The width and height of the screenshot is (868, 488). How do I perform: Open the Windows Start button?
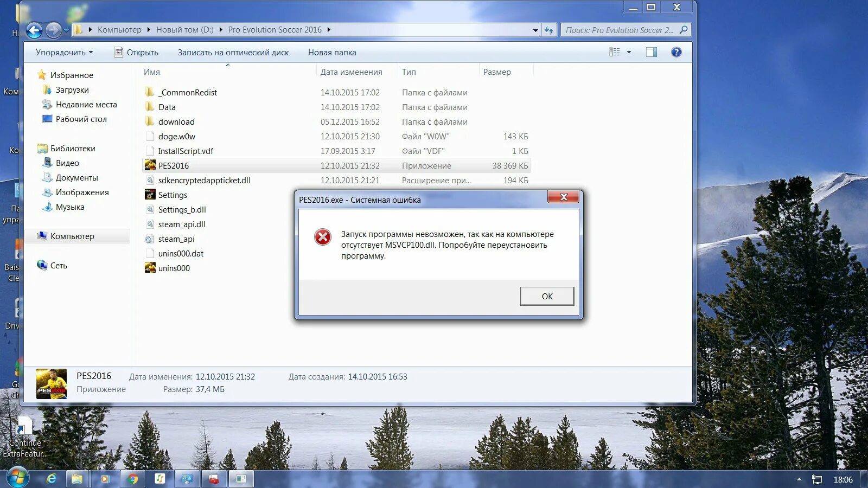coord(17,478)
